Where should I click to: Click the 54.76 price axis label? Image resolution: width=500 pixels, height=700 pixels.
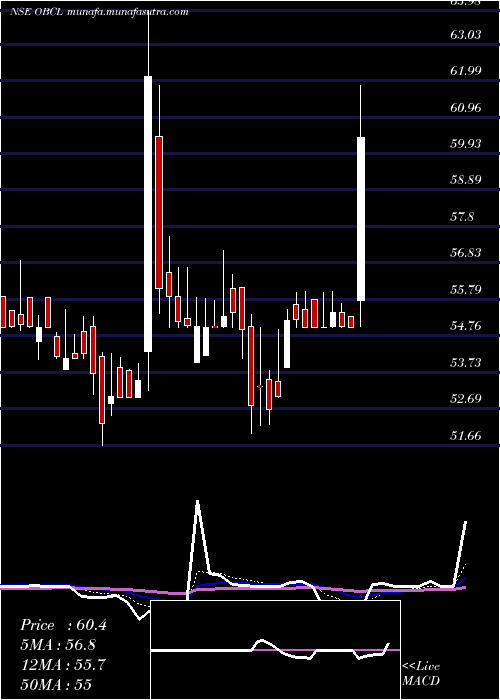[466, 325]
